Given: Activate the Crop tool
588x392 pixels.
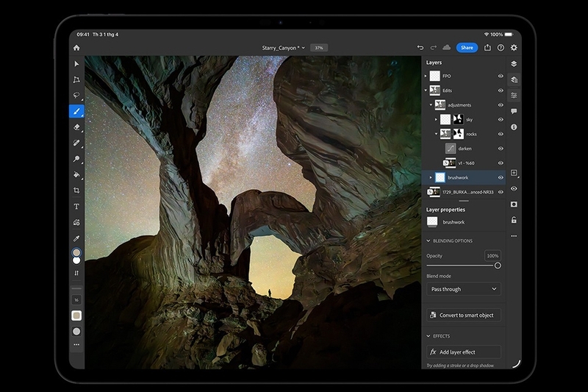Looking at the screenshot, I should [x=76, y=190].
